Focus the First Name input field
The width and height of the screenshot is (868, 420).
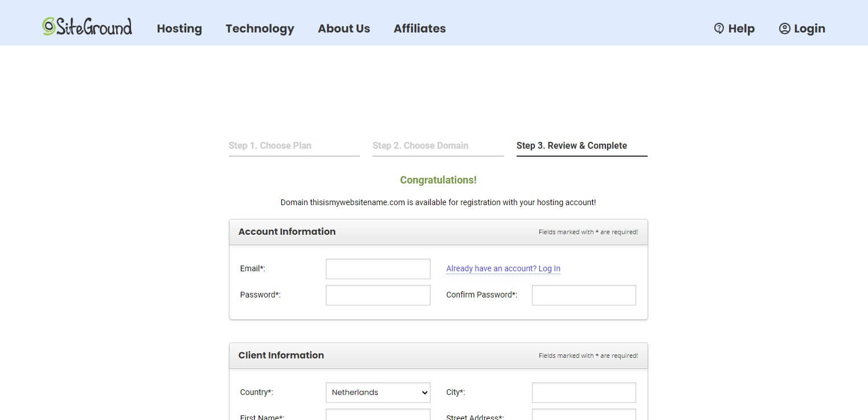tap(378, 414)
